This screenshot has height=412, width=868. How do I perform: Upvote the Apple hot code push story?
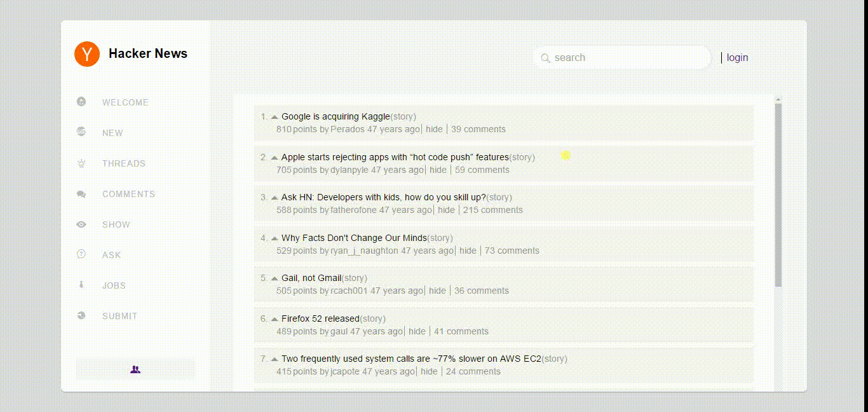coord(275,158)
